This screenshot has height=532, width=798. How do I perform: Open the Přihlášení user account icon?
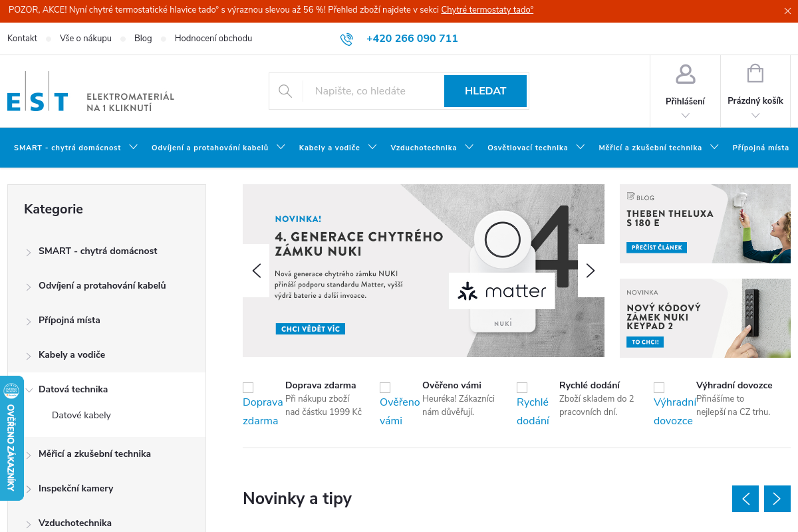[x=685, y=74]
